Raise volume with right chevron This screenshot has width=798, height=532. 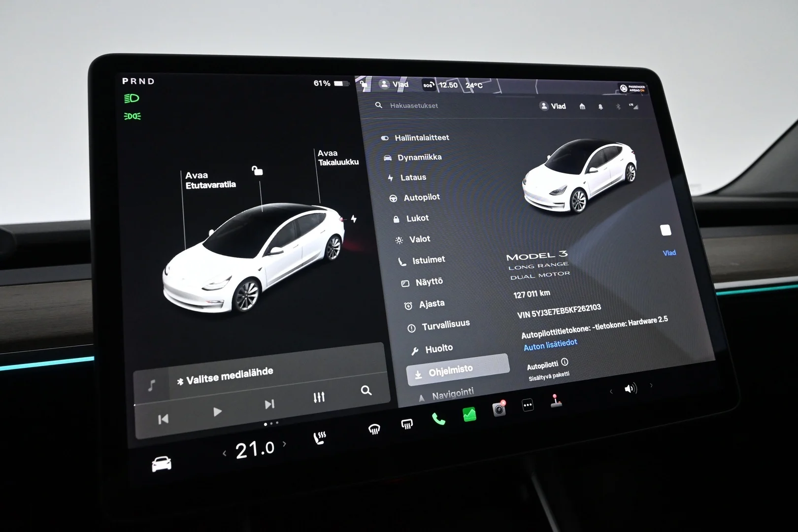(x=651, y=385)
